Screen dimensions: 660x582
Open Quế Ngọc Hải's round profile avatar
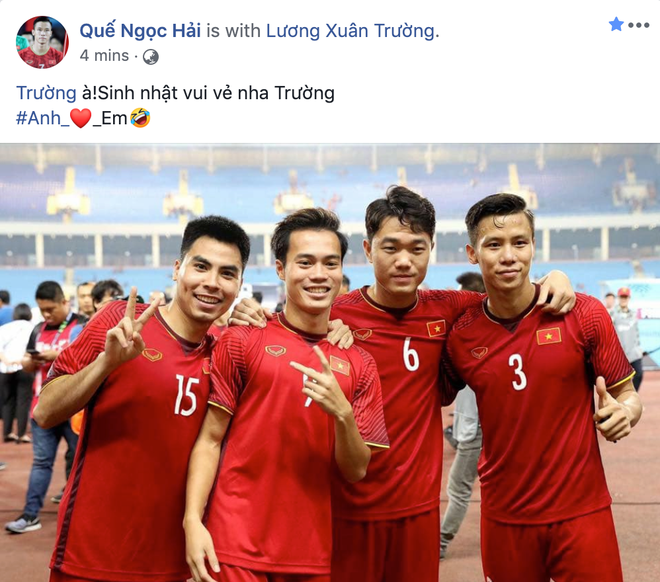[42, 42]
